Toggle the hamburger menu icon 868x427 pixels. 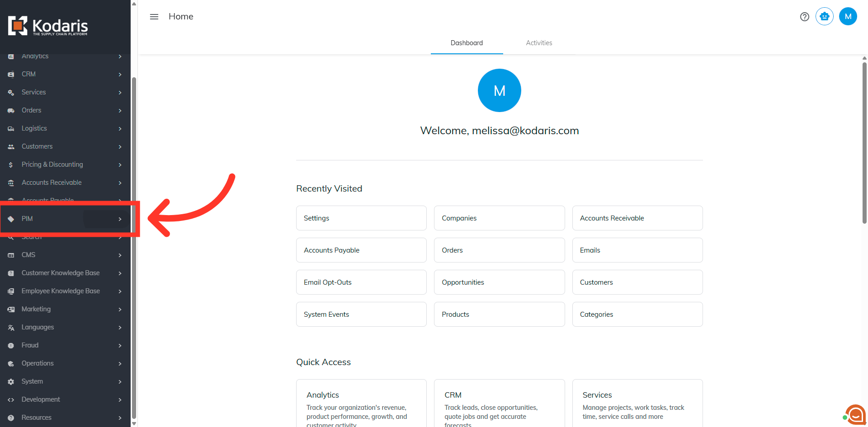154,17
